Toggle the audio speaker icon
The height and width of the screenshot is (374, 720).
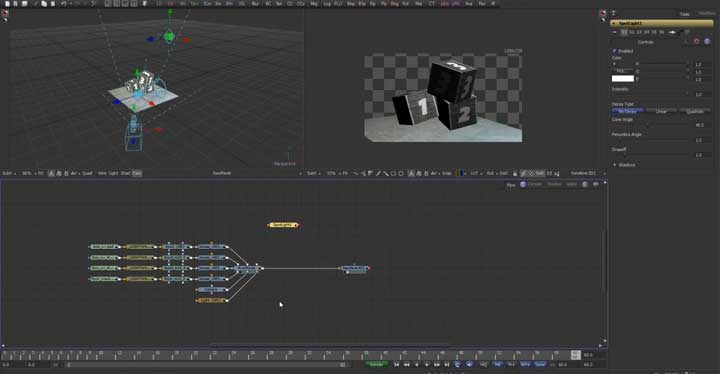coord(469,364)
